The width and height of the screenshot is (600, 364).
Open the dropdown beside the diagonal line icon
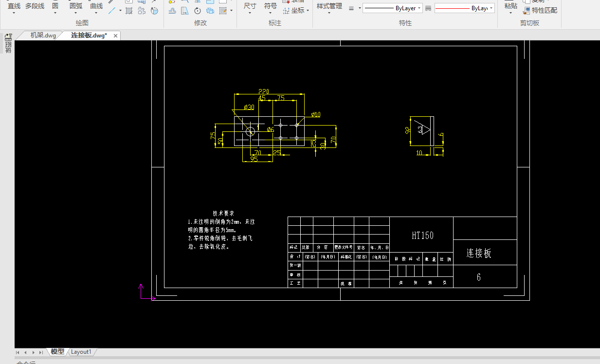coord(120,10)
